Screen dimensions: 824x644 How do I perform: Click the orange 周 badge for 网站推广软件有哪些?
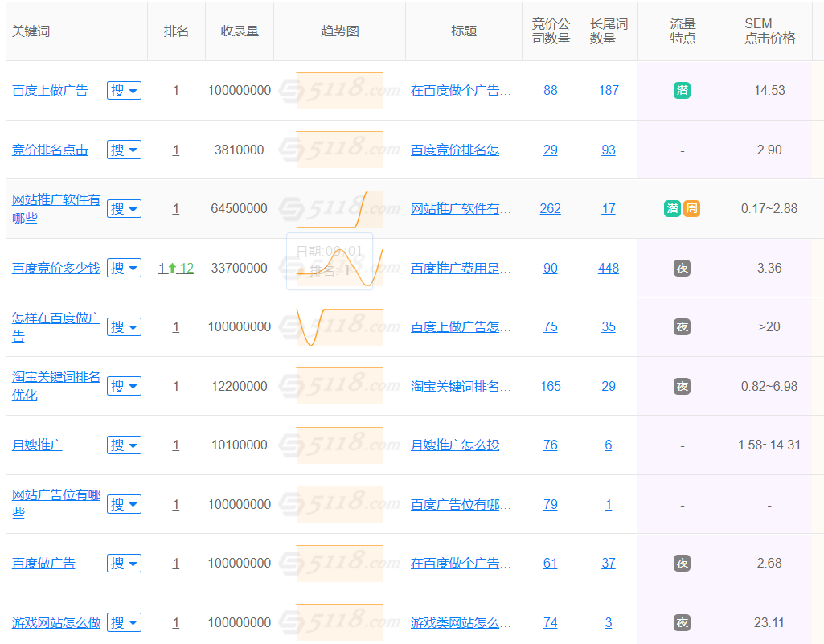click(691, 209)
